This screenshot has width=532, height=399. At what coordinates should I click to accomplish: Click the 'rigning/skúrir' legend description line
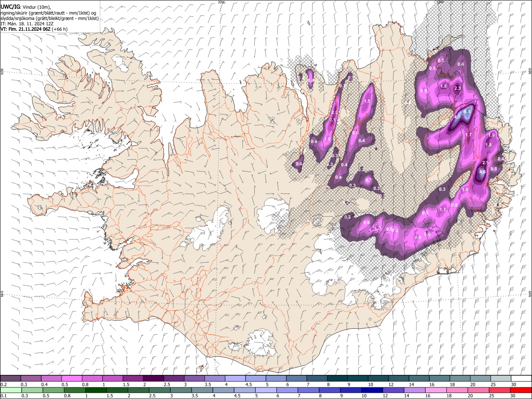click(48, 13)
